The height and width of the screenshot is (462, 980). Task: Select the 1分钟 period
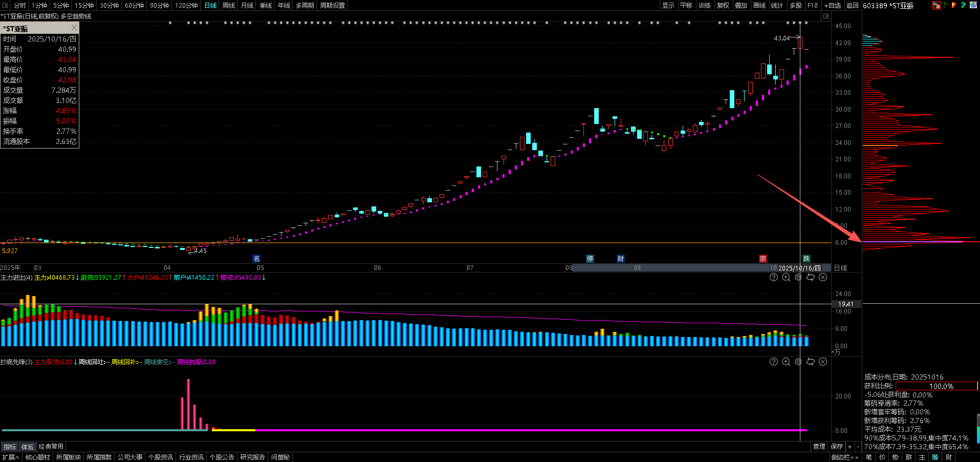pyautogui.click(x=39, y=5)
